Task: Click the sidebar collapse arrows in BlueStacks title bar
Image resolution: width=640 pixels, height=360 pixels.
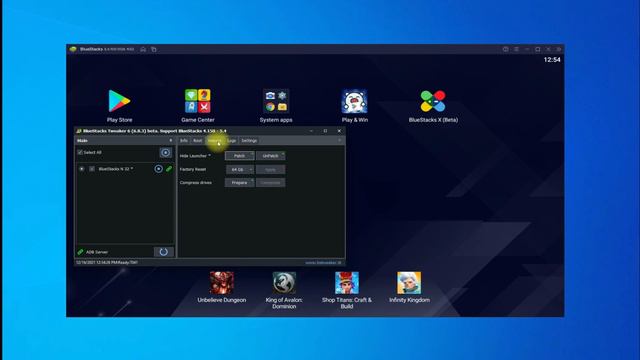Action: [x=559, y=49]
